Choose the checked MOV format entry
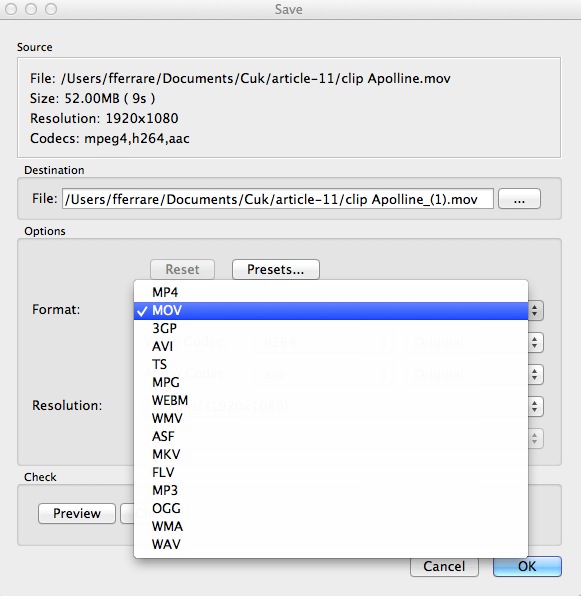581x596 pixels. [331, 311]
